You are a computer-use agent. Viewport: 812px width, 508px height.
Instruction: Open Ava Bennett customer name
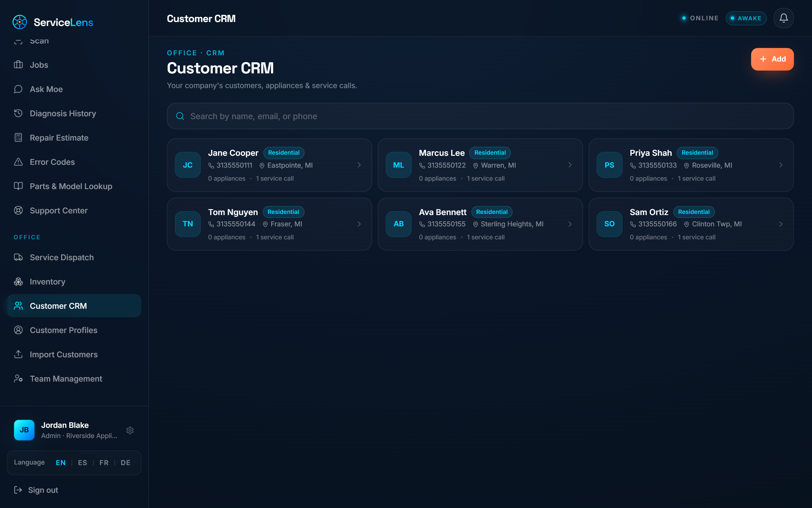(x=443, y=212)
